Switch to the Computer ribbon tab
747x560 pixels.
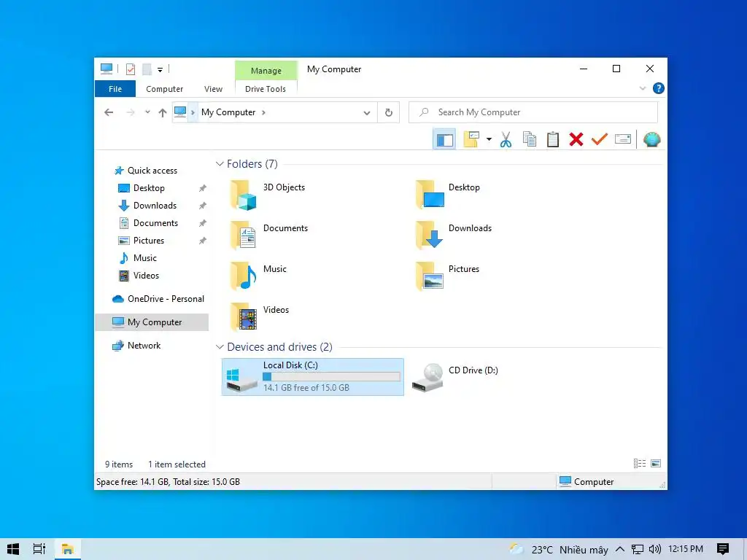164,89
